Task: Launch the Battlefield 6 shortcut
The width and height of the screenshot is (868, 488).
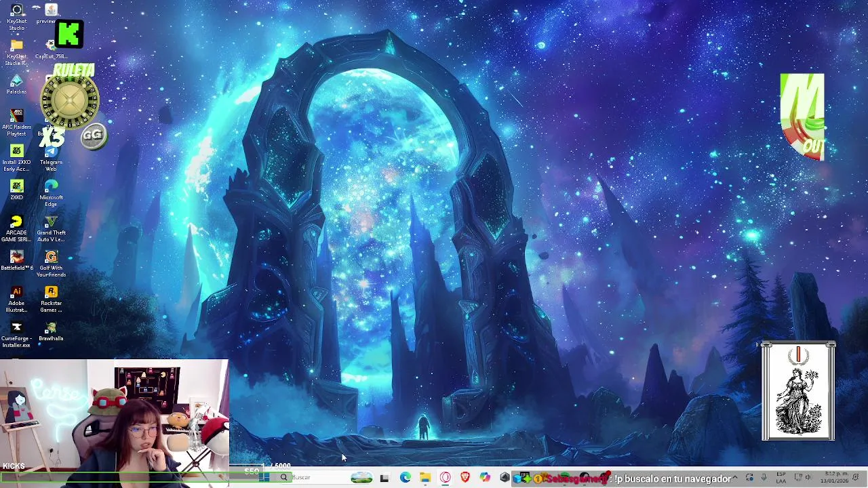Action: pos(17,260)
